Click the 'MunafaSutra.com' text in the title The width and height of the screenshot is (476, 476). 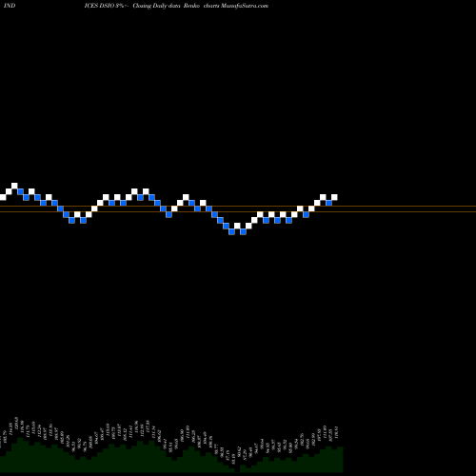coord(245,6)
